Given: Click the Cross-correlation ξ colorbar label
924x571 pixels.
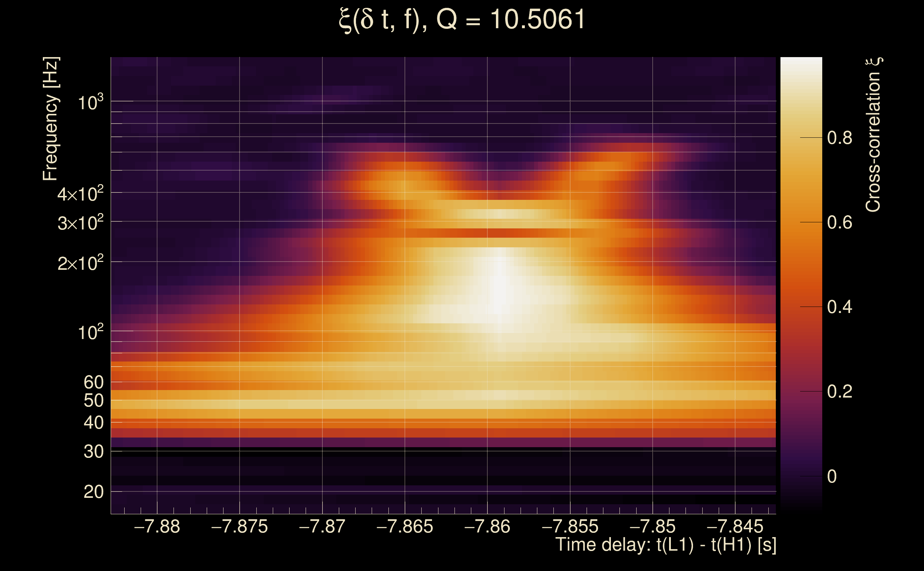Looking at the screenshot, I should point(873,135).
